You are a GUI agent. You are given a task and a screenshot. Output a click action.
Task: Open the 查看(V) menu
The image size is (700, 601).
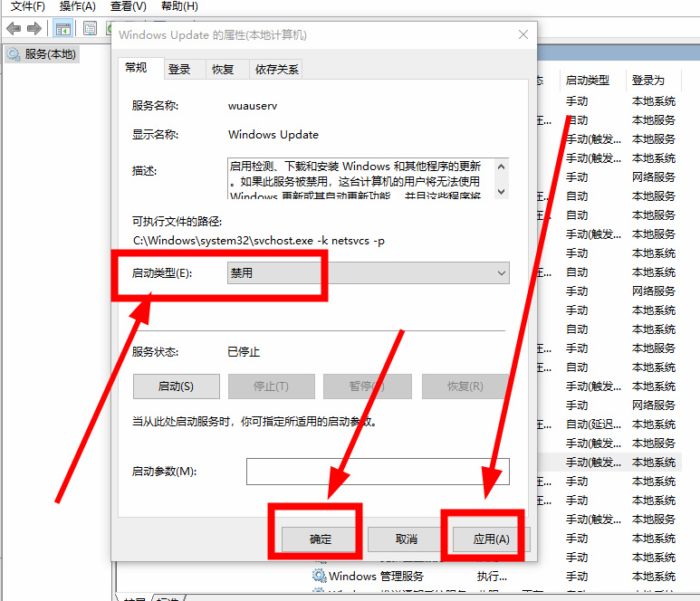coord(128,6)
